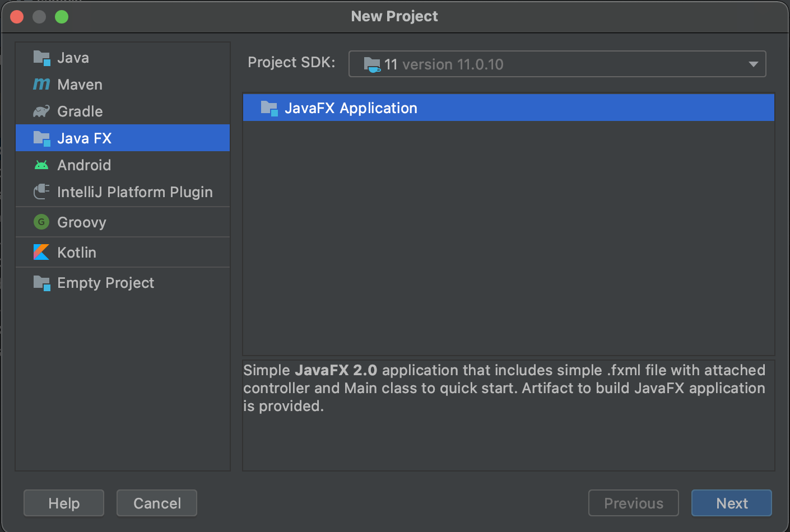The image size is (790, 532).
Task: Click the Maven logo icon
Action: (41, 85)
